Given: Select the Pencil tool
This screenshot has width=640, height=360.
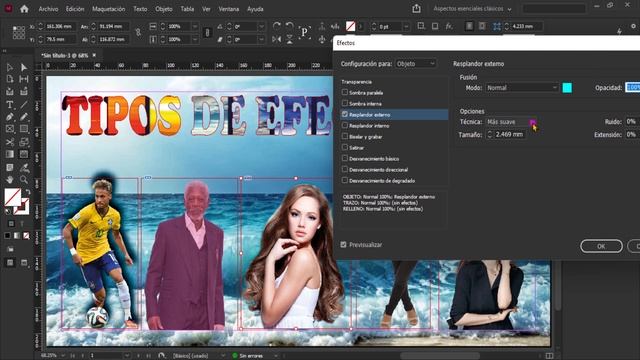Looking at the screenshot, I should click(24, 117).
